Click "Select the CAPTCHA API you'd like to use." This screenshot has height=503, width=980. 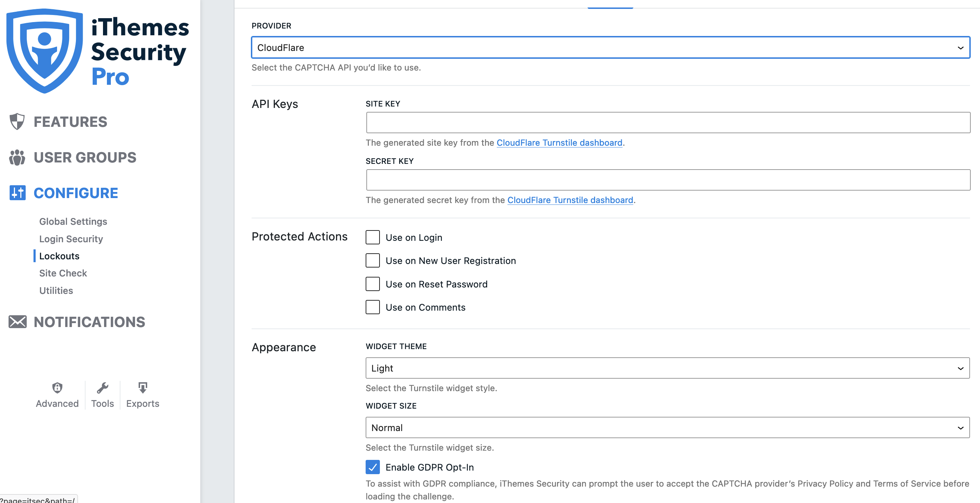[x=336, y=67]
